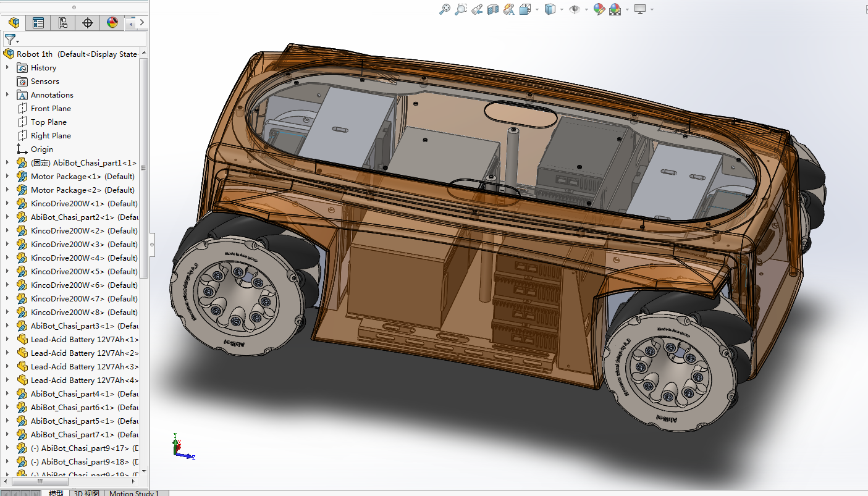Select AbiBot_Chasi_part7<1> in the tree
Image resolution: width=868 pixels, height=496 pixels.
click(85, 434)
